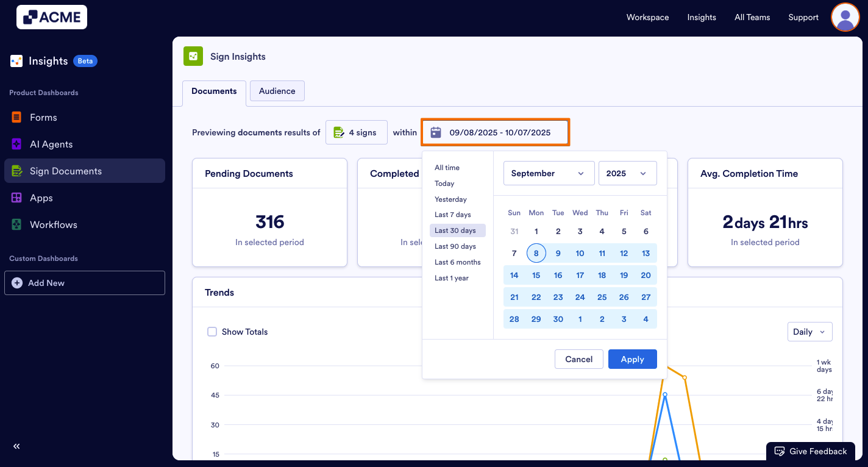Open the user profile avatar
868x467 pixels.
845,17
